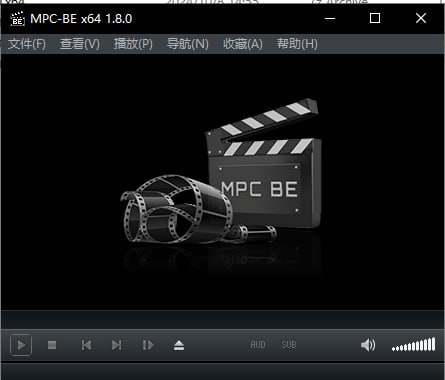Open the 查看(V) menu
The width and height of the screenshot is (445, 380).
pos(80,44)
